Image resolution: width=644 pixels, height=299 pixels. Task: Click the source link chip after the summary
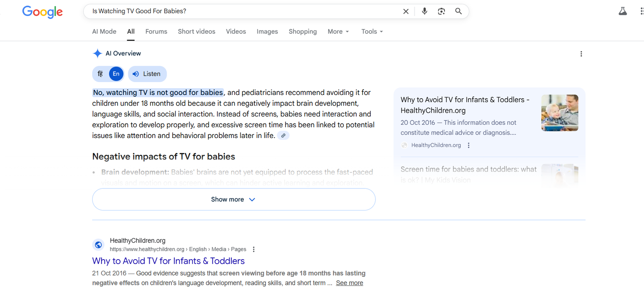pyautogui.click(x=283, y=136)
